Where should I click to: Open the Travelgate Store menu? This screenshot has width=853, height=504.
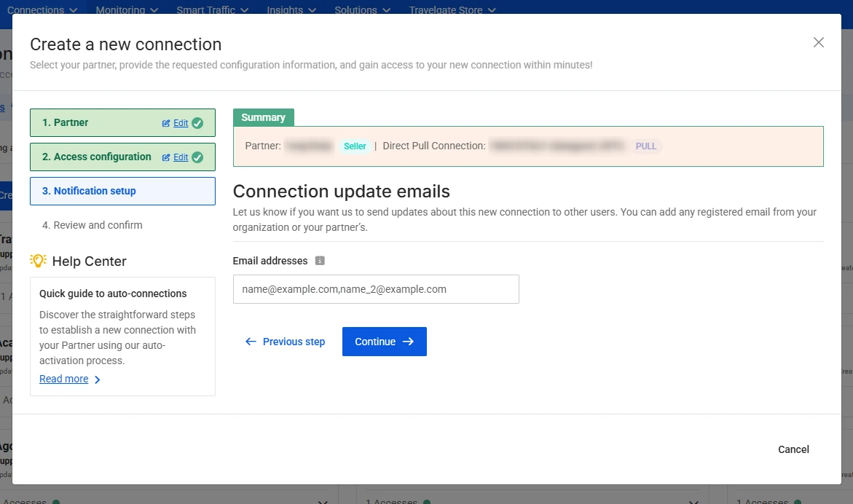[x=452, y=10]
